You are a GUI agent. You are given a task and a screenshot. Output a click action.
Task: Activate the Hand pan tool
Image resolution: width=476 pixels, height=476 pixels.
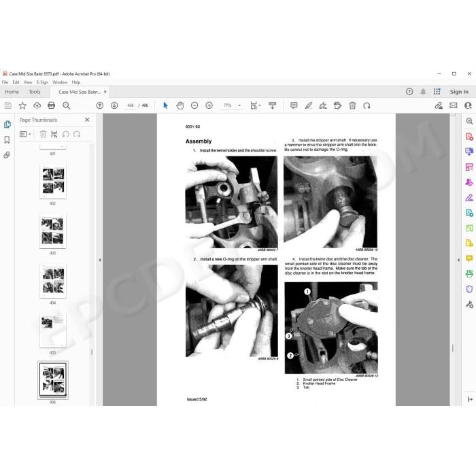pyautogui.click(x=180, y=105)
